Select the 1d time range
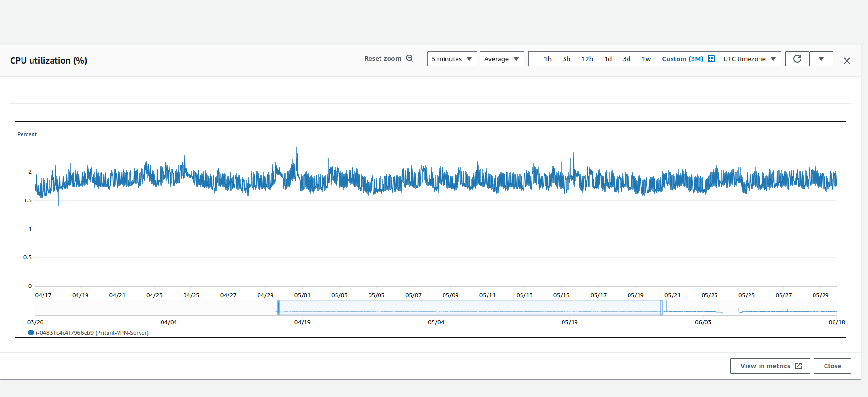 pos(608,59)
